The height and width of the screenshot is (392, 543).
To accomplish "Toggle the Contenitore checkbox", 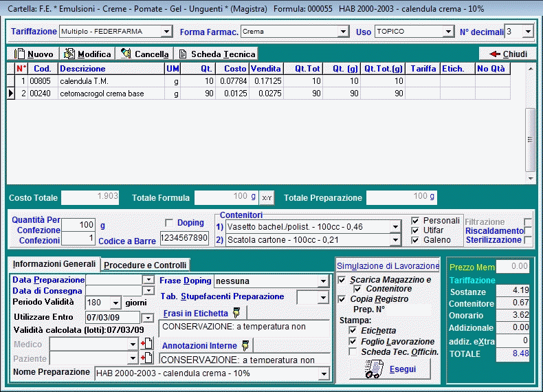I will coord(357,289).
